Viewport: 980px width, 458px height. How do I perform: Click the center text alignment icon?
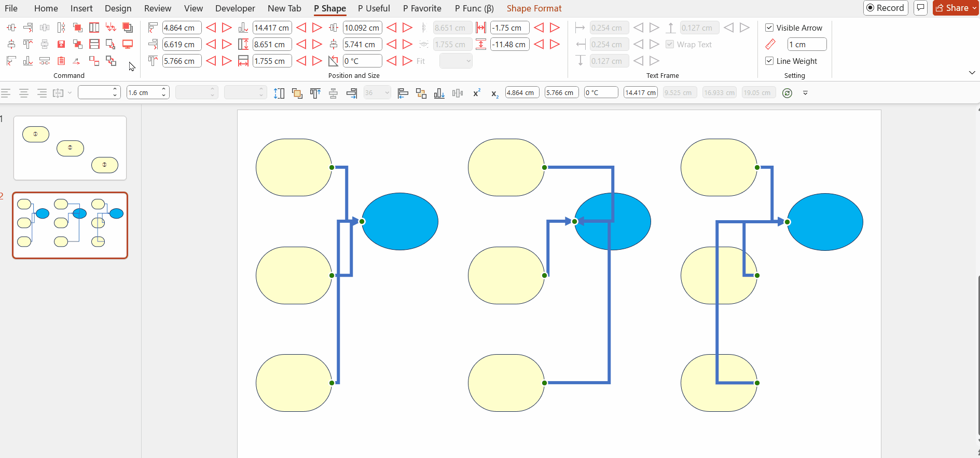click(x=24, y=93)
